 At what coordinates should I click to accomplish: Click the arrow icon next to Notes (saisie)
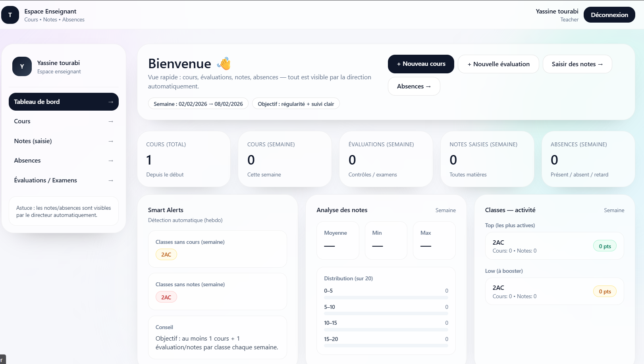tap(110, 141)
